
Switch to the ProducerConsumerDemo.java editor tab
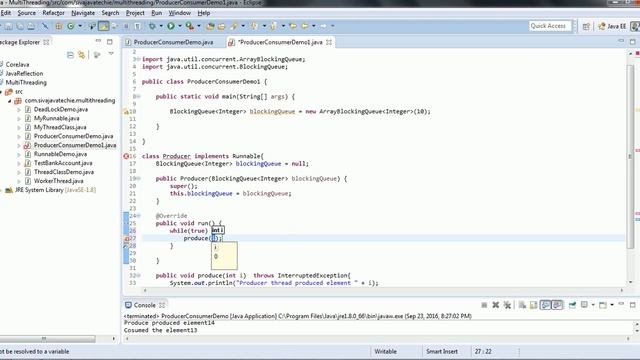[x=173, y=42]
